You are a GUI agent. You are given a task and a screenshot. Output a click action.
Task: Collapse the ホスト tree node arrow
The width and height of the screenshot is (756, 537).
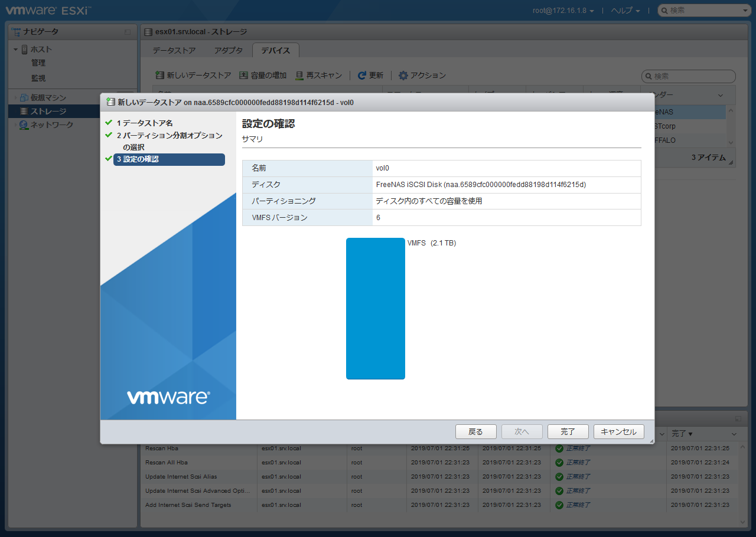click(x=15, y=50)
